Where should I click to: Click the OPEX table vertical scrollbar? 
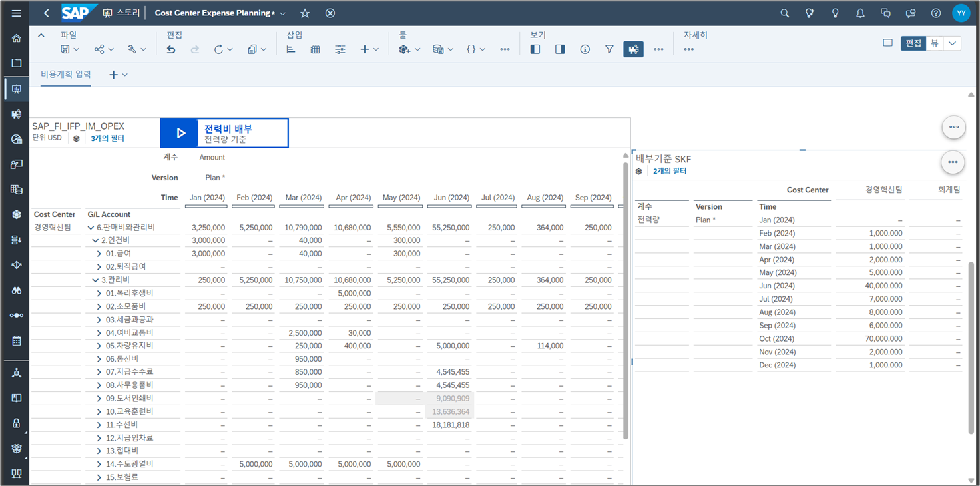[x=624, y=300]
